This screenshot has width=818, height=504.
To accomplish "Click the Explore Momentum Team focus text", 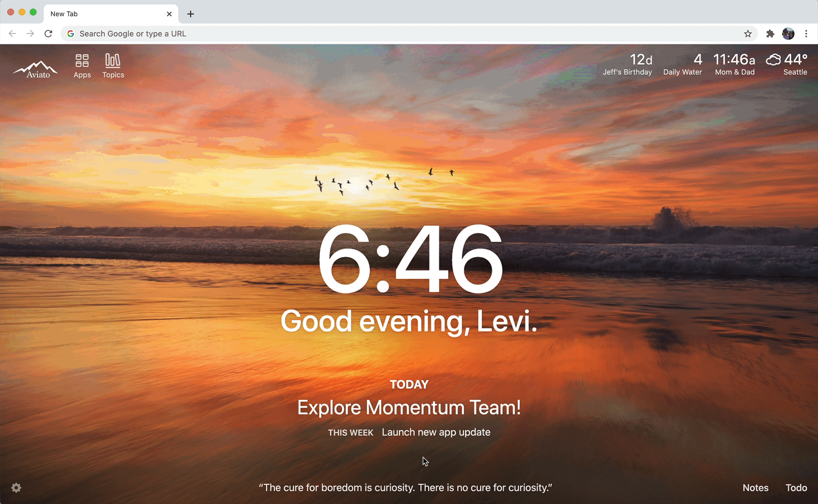I will click(x=409, y=408).
